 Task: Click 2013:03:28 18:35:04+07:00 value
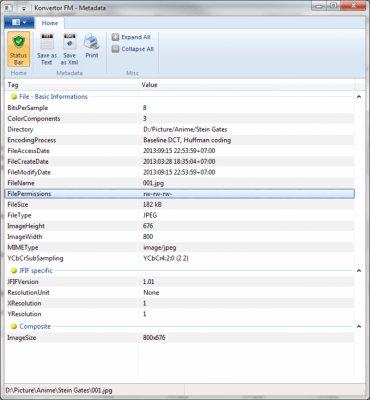point(179,162)
